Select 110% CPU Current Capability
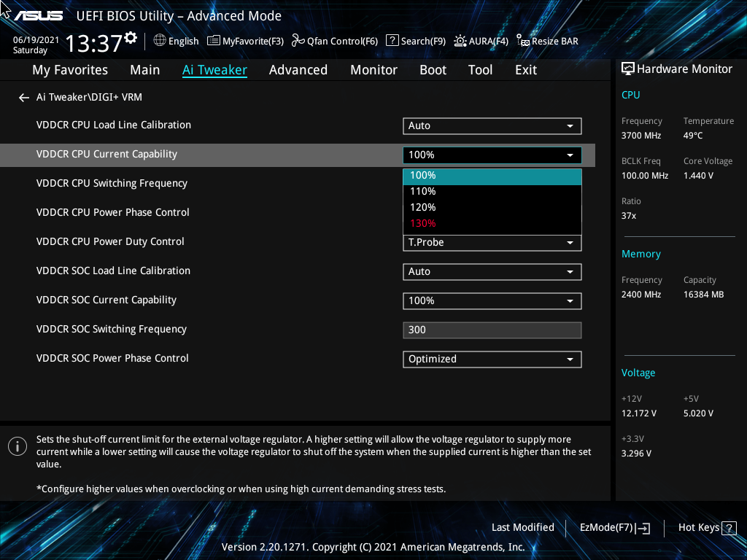This screenshot has height=560, width=747. click(x=492, y=191)
